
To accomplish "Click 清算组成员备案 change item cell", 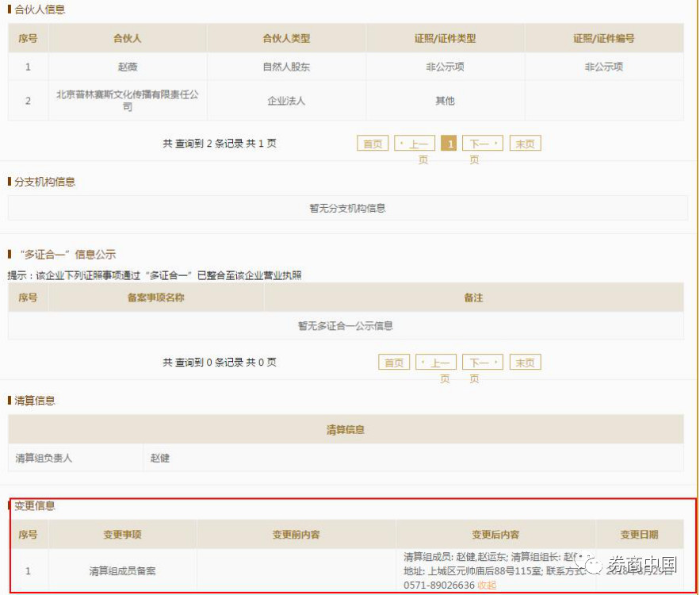I will (122, 571).
